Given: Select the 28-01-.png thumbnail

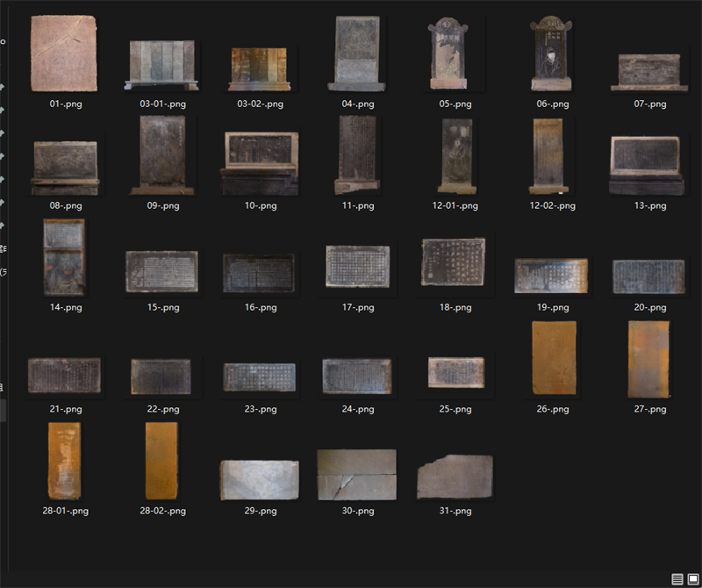Looking at the screenshot, I should [64, 462].
